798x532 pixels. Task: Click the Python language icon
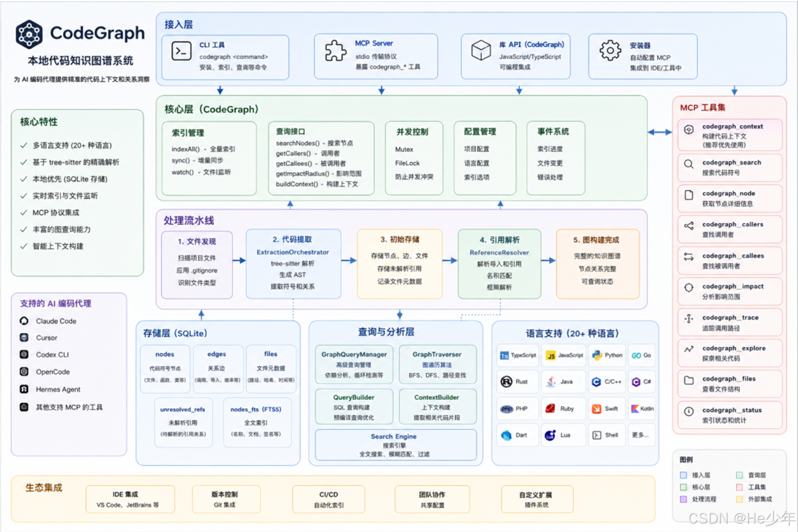click(x=597, y=355)
